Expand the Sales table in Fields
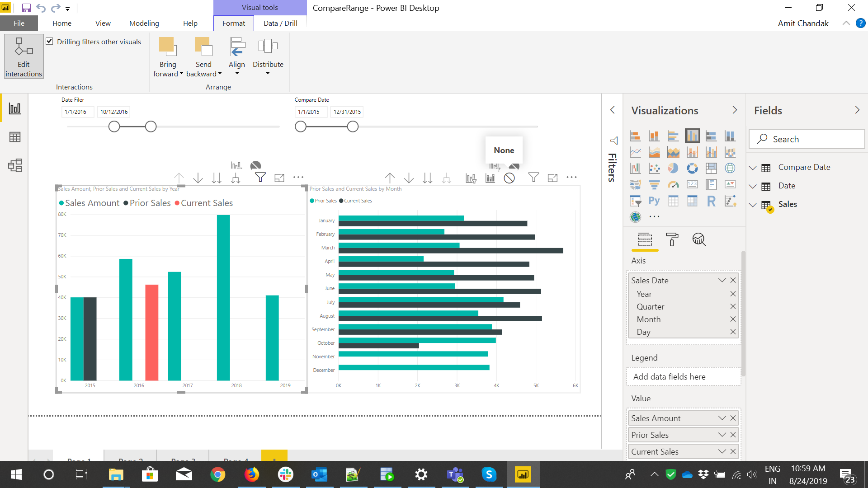 [x=753, y=205]
